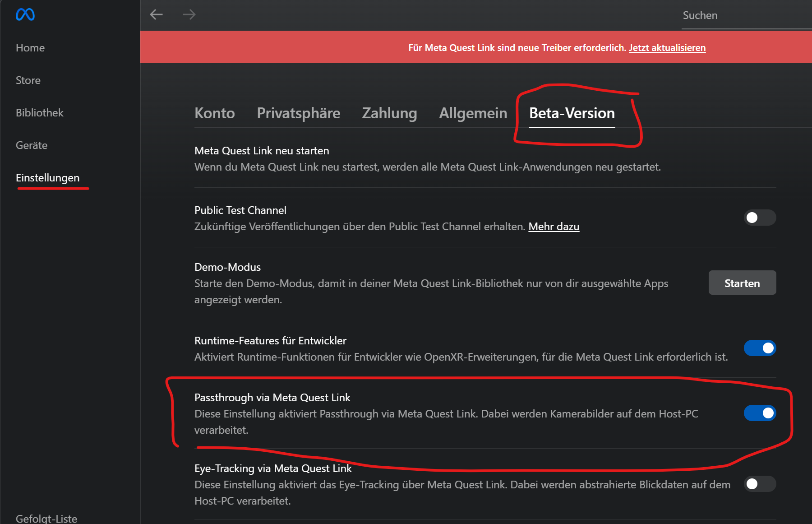Image resolution: width=812 pixels, height=524 pixels.
Task: Open the Mehr dazu link
Action: click(554, 227)
